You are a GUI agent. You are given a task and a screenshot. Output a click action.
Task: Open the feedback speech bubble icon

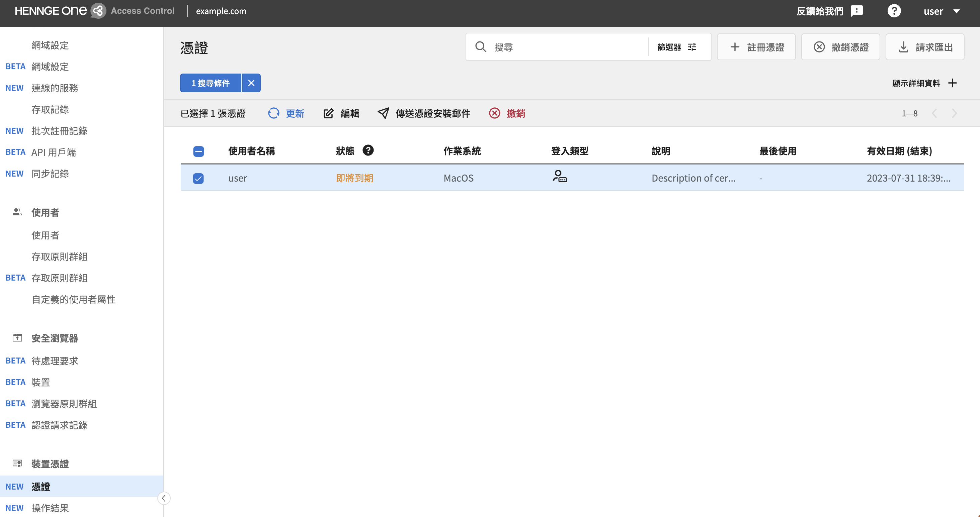click(857, 11)
